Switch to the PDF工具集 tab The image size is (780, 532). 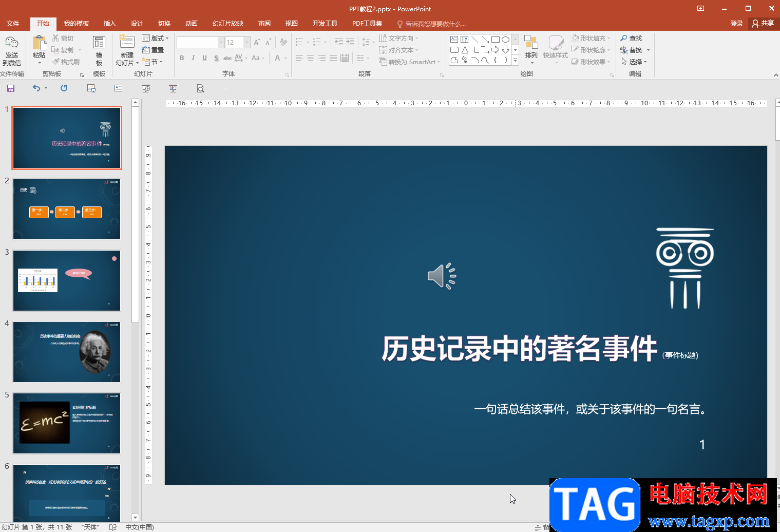pos(367,23)
